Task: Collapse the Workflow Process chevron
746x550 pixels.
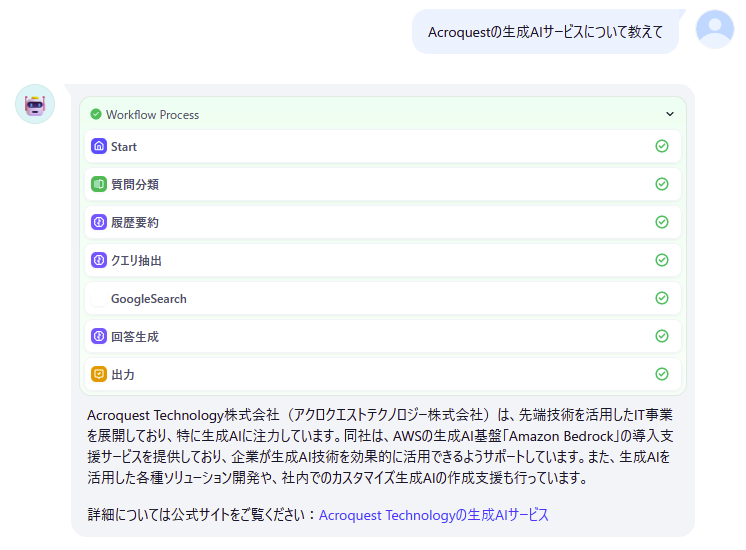Action: click(x=669, y=114)
